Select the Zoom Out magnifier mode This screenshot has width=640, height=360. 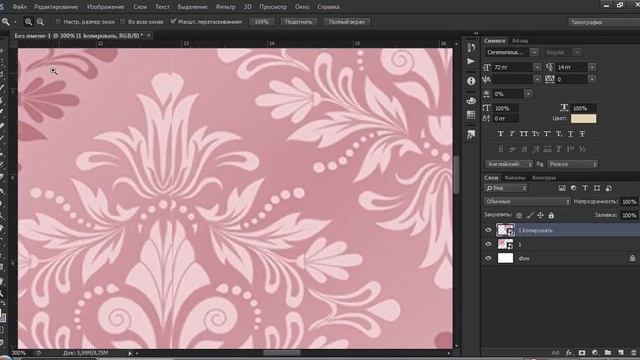pos(40,22)
